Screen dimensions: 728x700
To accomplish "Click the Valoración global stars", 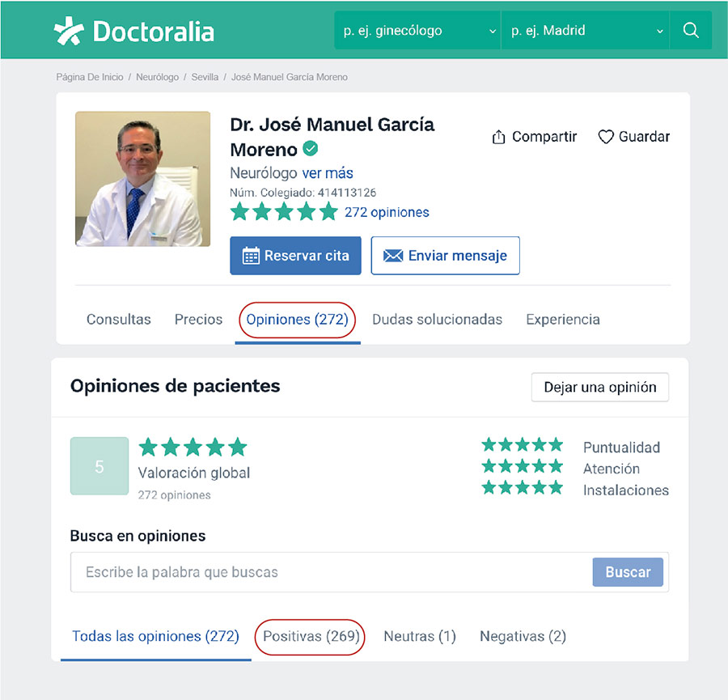I will (x=193, y=447).
